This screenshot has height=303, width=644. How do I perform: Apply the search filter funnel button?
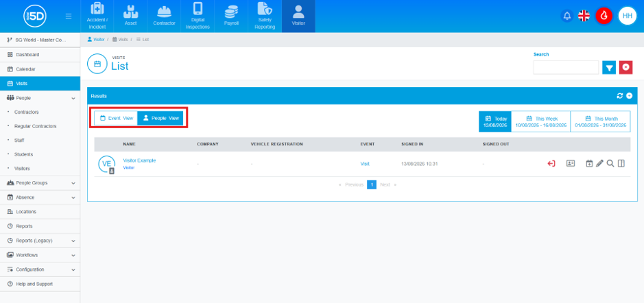pos(609,67)
